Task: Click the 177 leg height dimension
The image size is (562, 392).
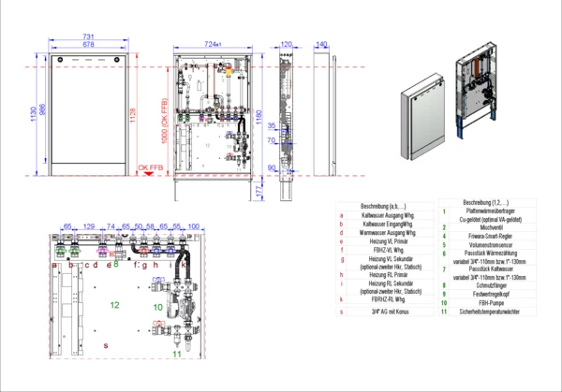Action: [259, 190]
